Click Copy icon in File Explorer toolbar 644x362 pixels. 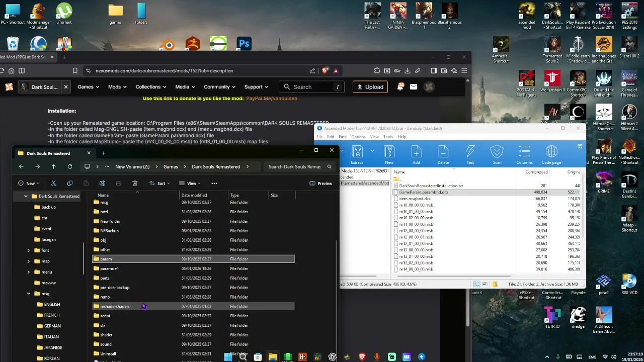(70, 184)
